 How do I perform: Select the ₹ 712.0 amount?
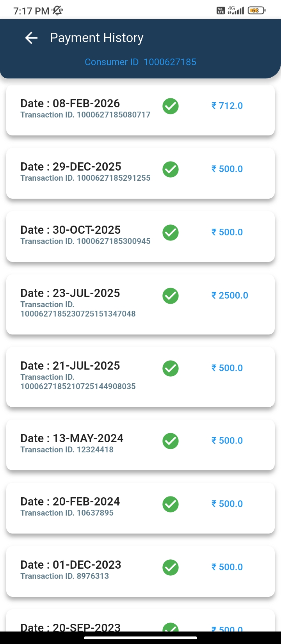(x=227, y=106)
